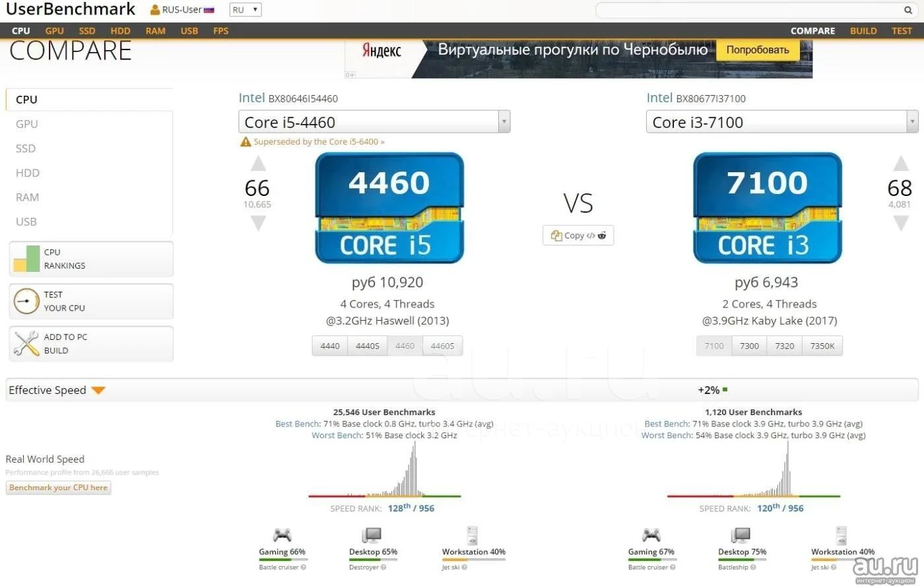Click the warning icon next to Superseded notice

pos(246,141)
